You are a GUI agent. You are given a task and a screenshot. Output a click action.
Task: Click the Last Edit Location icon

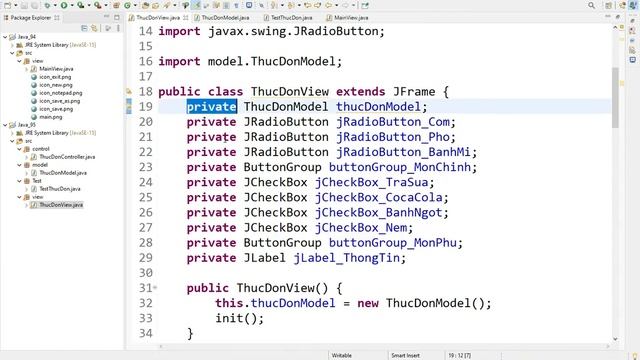pyautogui.click(x=307, y=5)
